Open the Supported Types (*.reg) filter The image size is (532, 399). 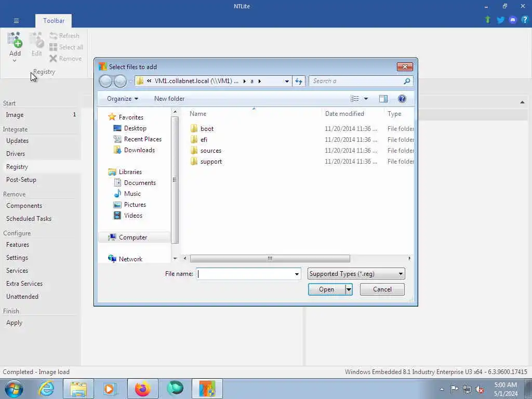(356, 274)
